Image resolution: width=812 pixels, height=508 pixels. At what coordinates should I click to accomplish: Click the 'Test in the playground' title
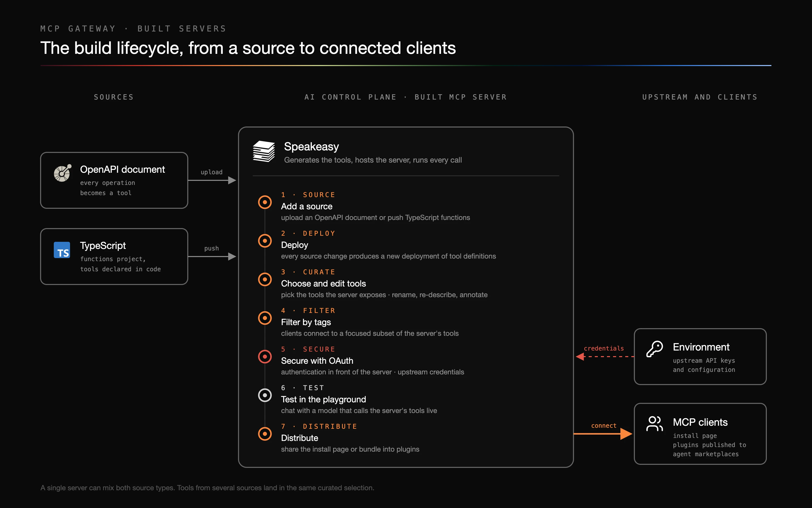324,400
